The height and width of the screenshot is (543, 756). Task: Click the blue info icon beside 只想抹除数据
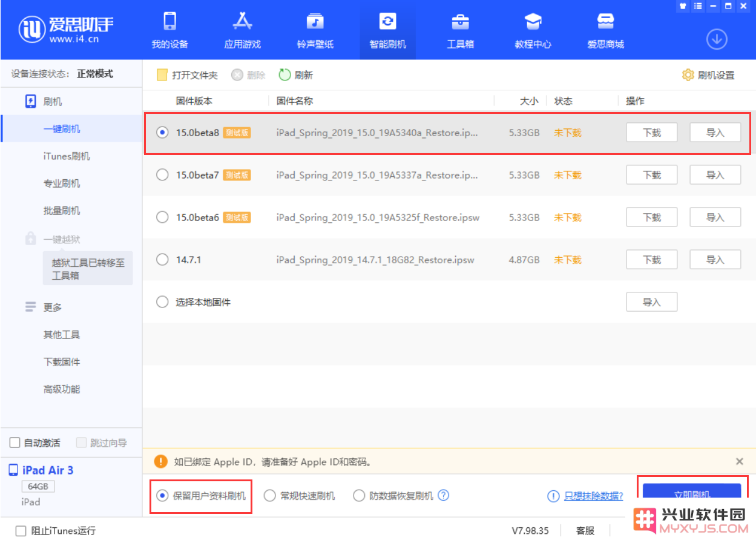click(x=553, y=496)
